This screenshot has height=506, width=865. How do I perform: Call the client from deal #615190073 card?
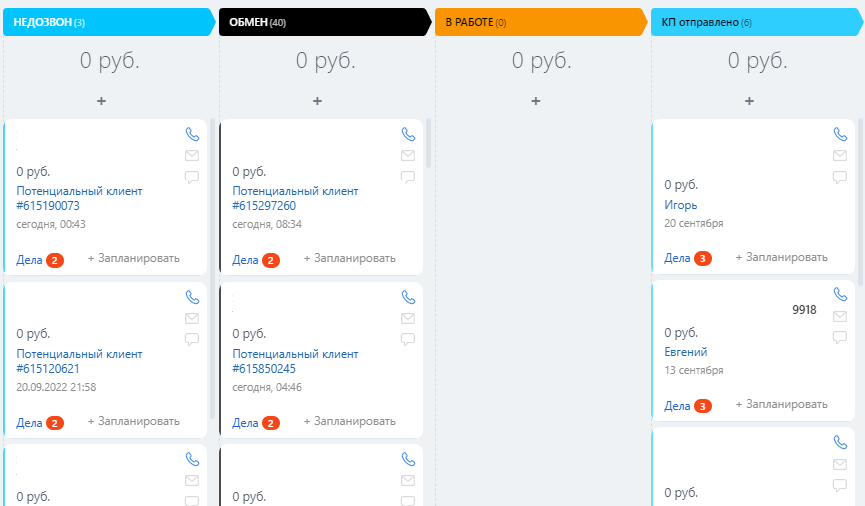click(192, 134)
